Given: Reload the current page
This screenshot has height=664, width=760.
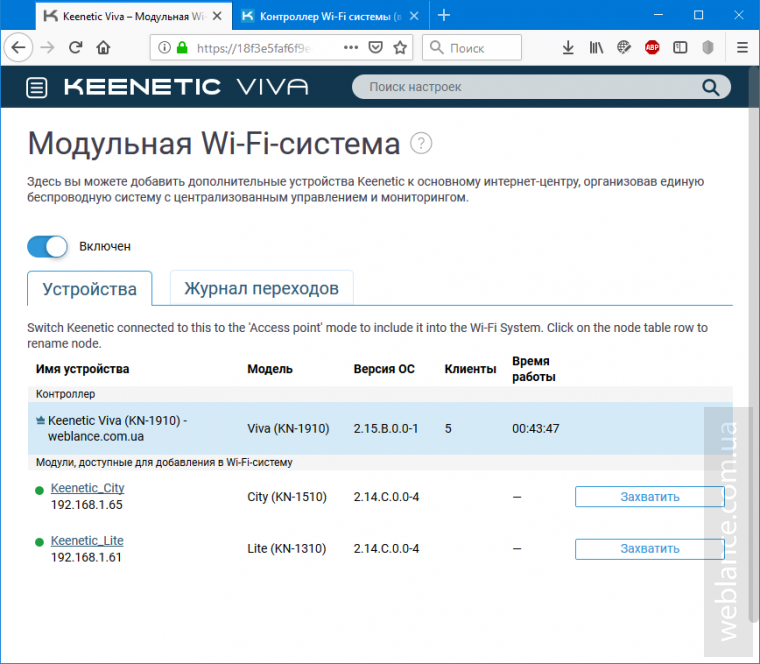Looking at the screenshot, I should pos(75,47).
